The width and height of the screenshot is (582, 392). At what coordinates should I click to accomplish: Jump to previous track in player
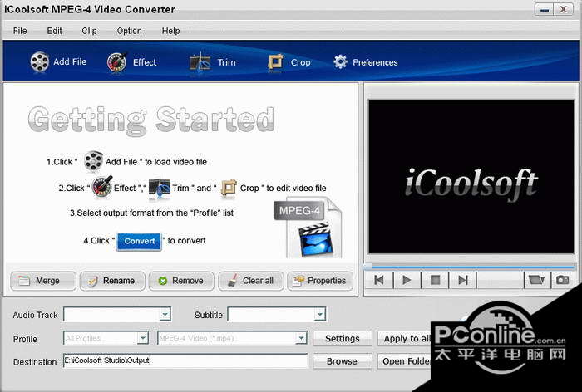tap(379, 280)
